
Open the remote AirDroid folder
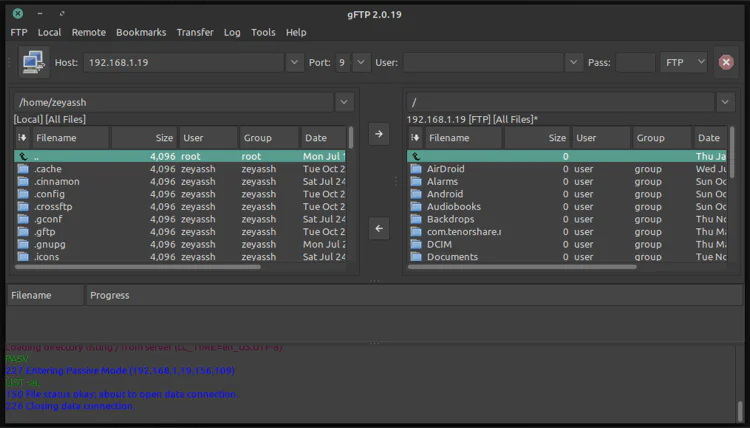tap(446, 169)
